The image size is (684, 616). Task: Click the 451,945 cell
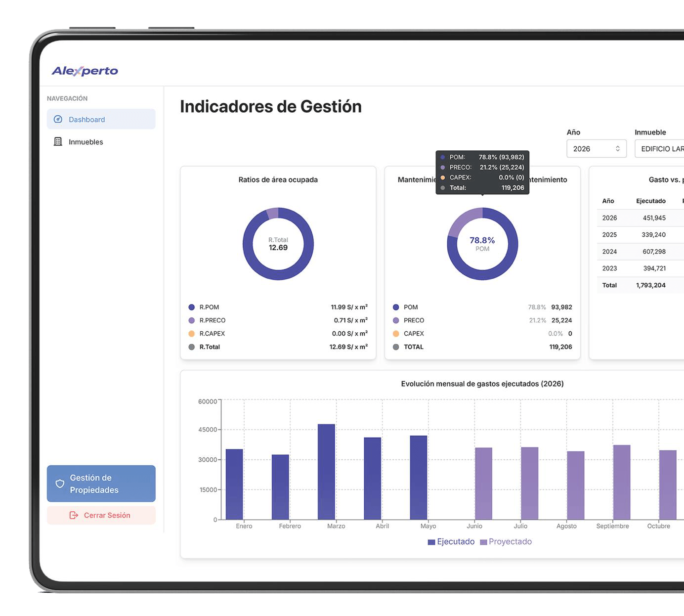(x=654, y=218)
